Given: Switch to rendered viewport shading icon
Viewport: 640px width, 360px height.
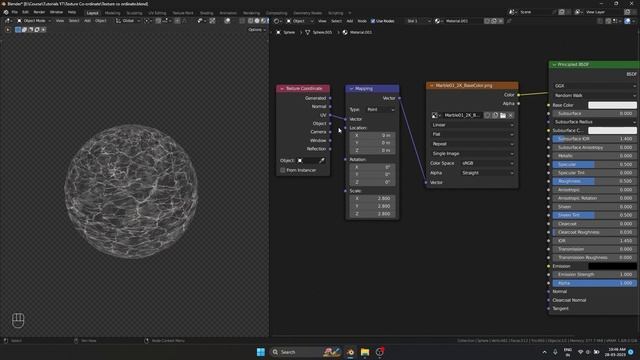Looking at the screenshot, I should (267, 21).
